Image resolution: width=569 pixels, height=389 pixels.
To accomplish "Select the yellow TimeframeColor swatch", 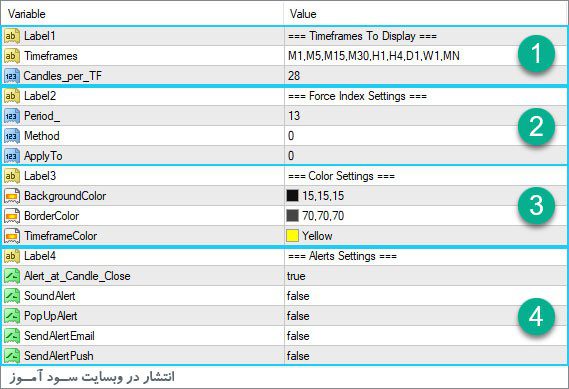I will click(x=292, y=236).
